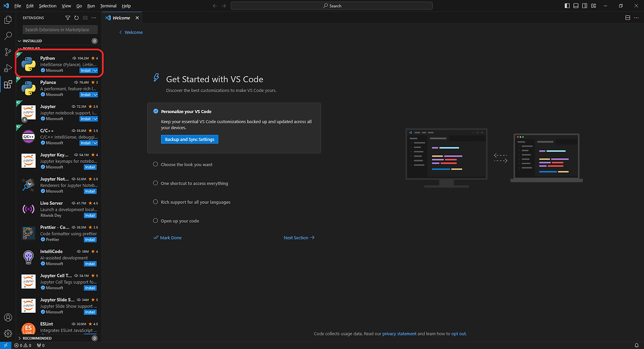
Task: Open notifications bell in status bar
Action: coord(636,345)
